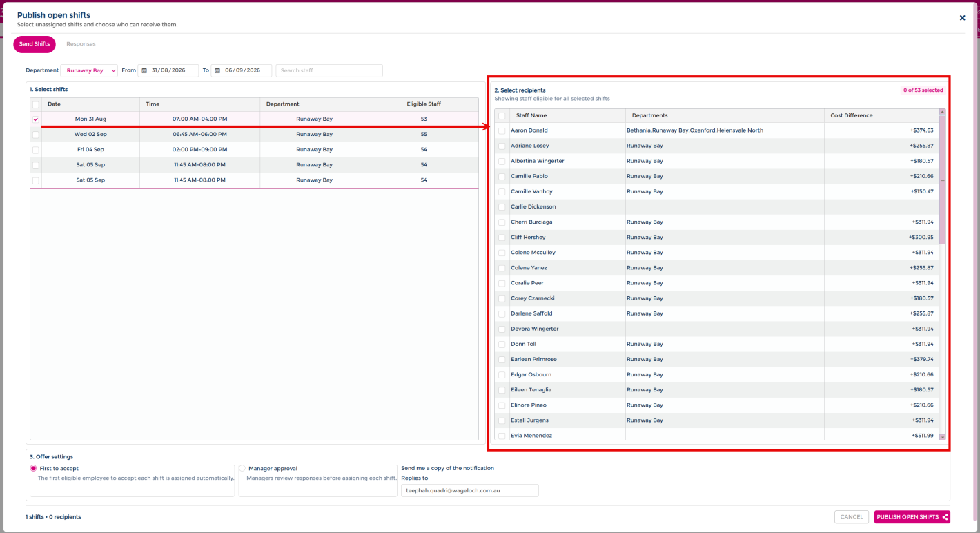This screenshot has width=980, height=533.
Task: Toggle the select-all recipients header checkbox
Action: tap(502, 115)
